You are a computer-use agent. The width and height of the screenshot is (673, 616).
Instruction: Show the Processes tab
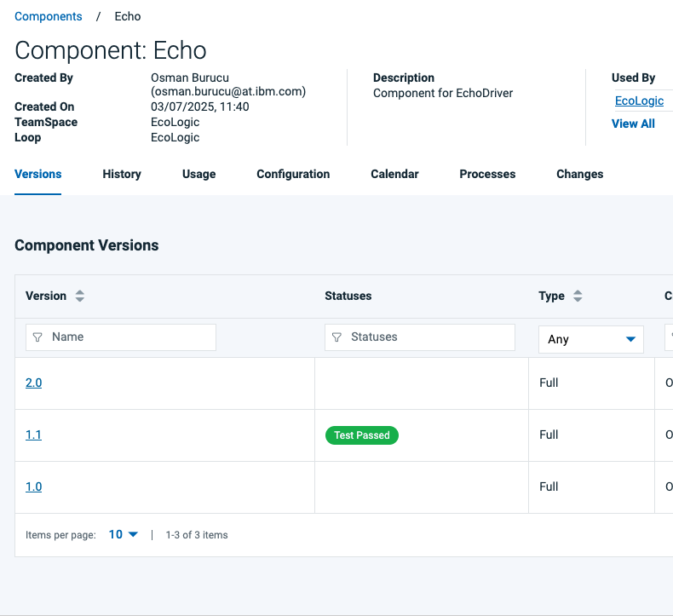tap(487, 174)
